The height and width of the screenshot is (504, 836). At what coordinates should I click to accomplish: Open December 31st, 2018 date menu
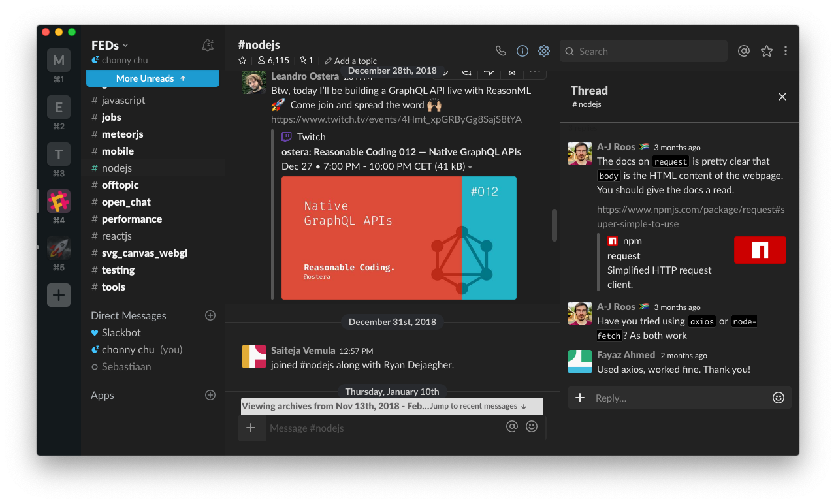tap(393, 322)
